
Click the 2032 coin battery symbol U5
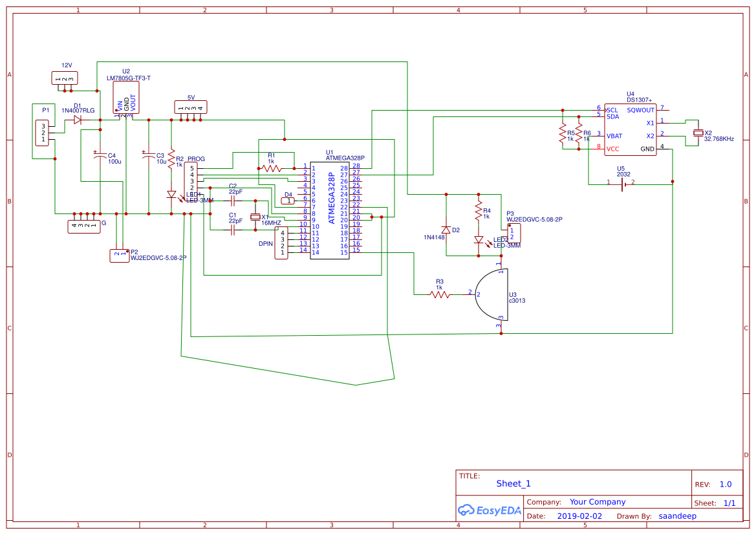coord(623,184)
